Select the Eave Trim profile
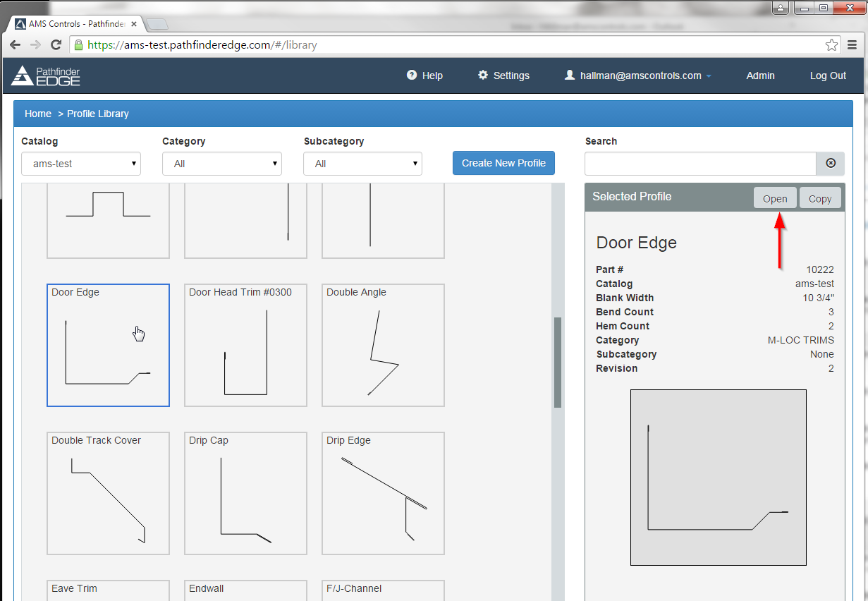 pos(108,590)
